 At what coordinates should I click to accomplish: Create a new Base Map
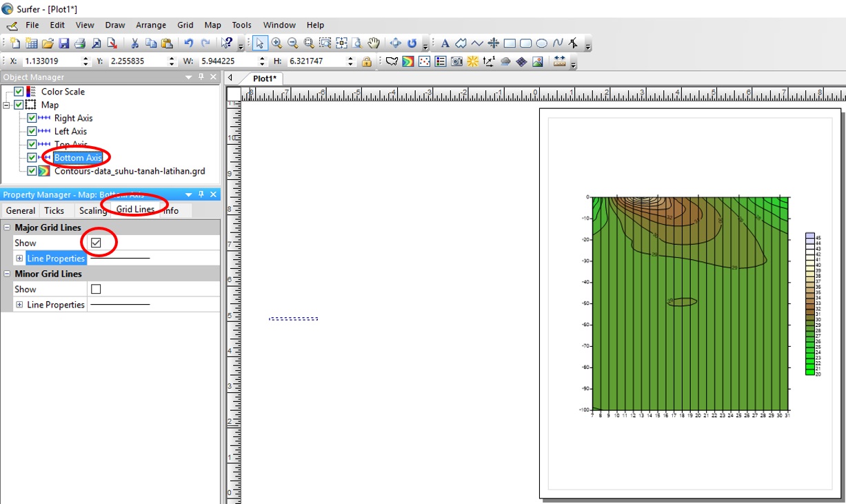point(392,61)
